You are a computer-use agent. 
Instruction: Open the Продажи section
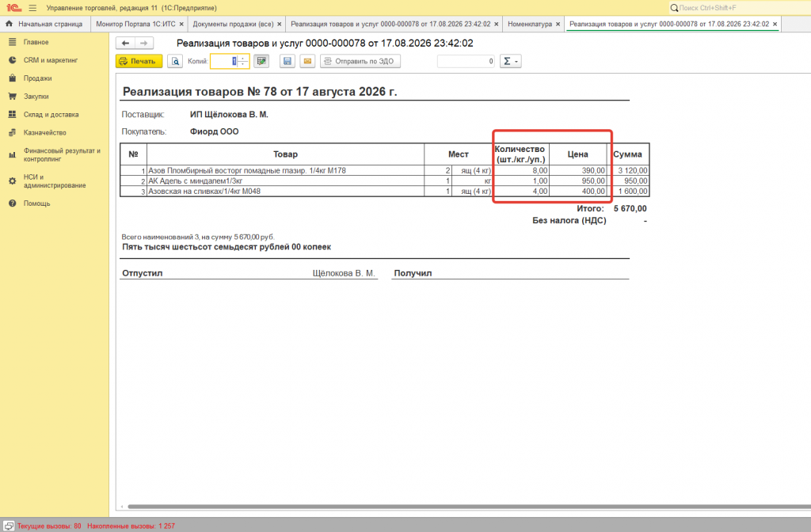pyautogui.click(x=37, y=78)
